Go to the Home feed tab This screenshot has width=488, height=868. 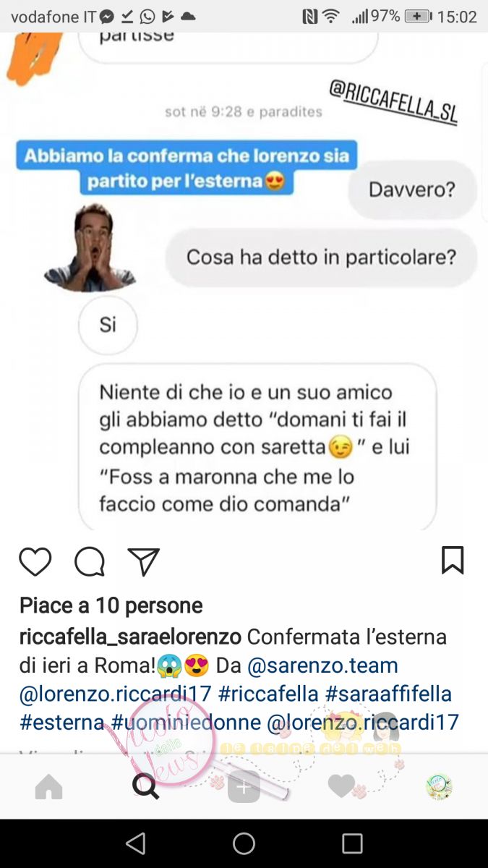[48, 786]
